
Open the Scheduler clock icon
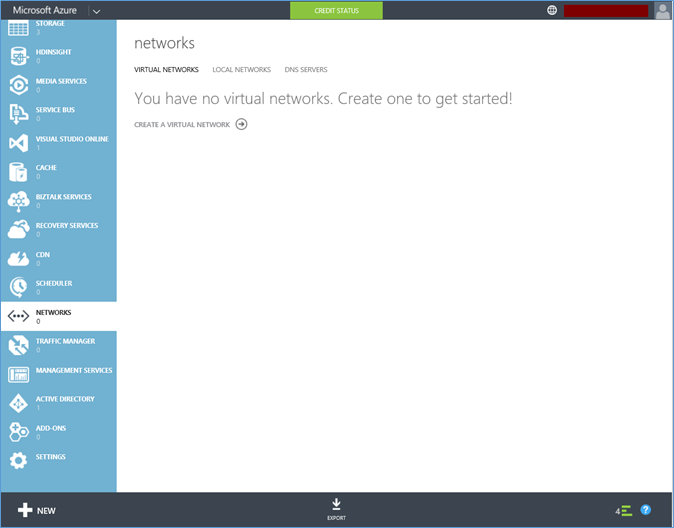tap(18, 287)
